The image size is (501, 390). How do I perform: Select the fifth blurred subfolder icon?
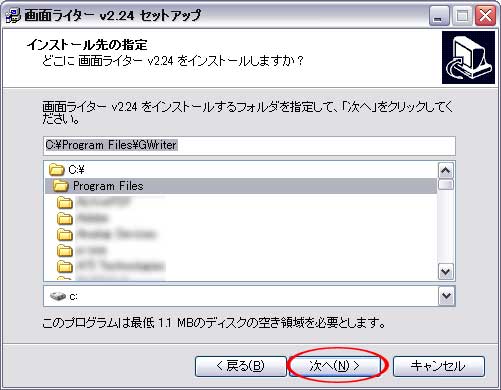coord(65,267)
